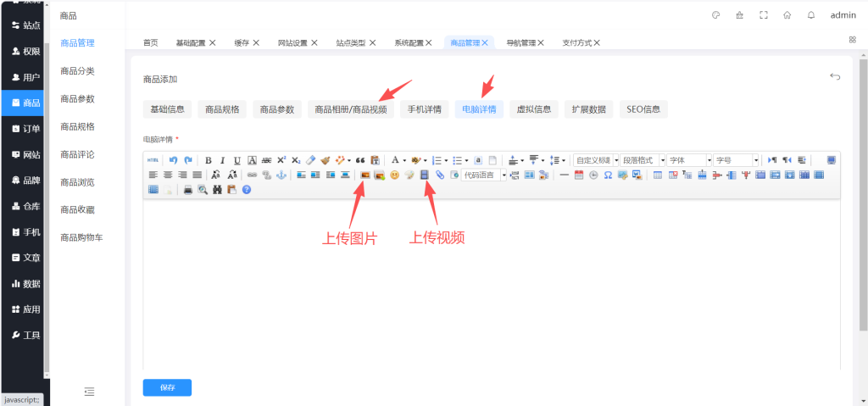868x406 pixels.
Task: Open the line spacing dropdown
Action: (x=564, y=161)
